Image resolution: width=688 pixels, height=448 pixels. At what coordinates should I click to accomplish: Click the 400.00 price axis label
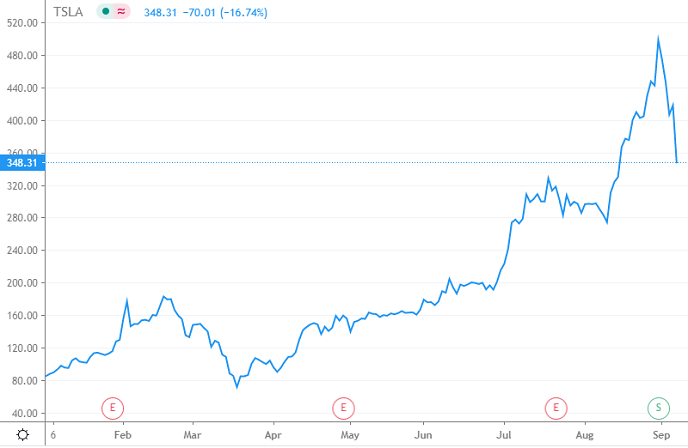(22, 120)
